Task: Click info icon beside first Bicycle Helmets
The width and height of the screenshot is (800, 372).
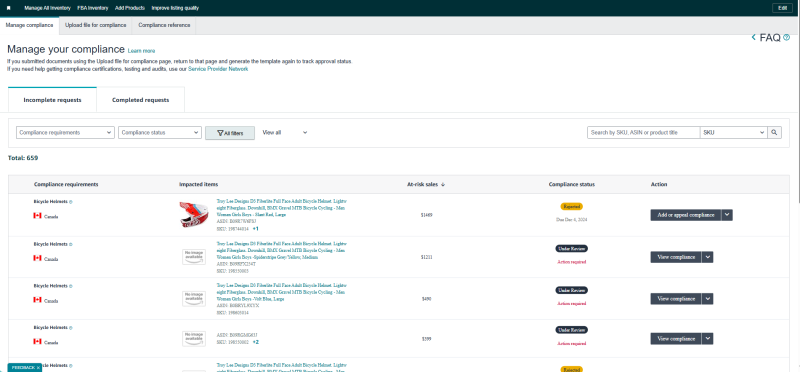Action: pos(70,202)
